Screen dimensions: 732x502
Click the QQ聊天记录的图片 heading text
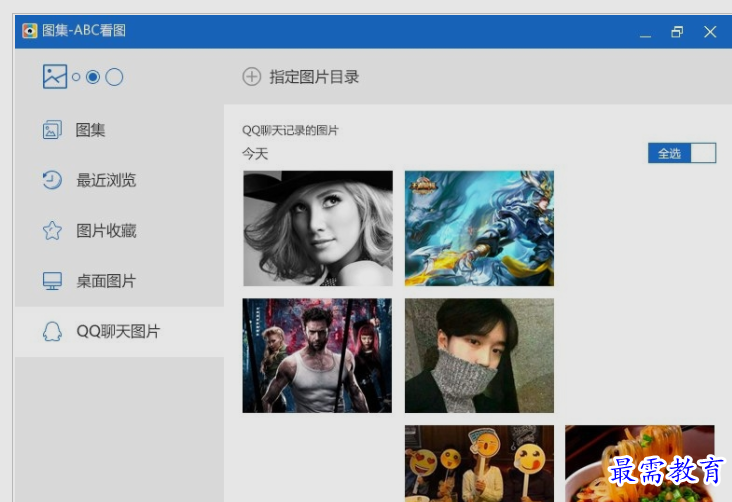[290, 130]
